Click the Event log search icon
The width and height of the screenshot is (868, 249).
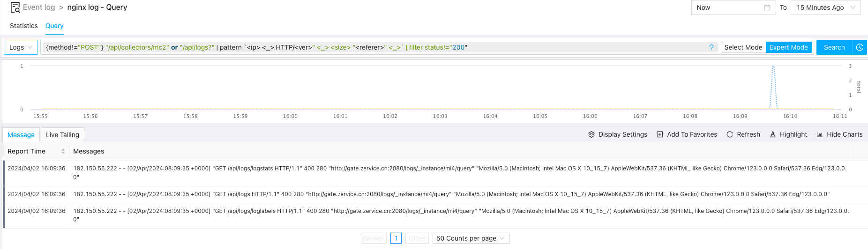(x=15, y=7)
